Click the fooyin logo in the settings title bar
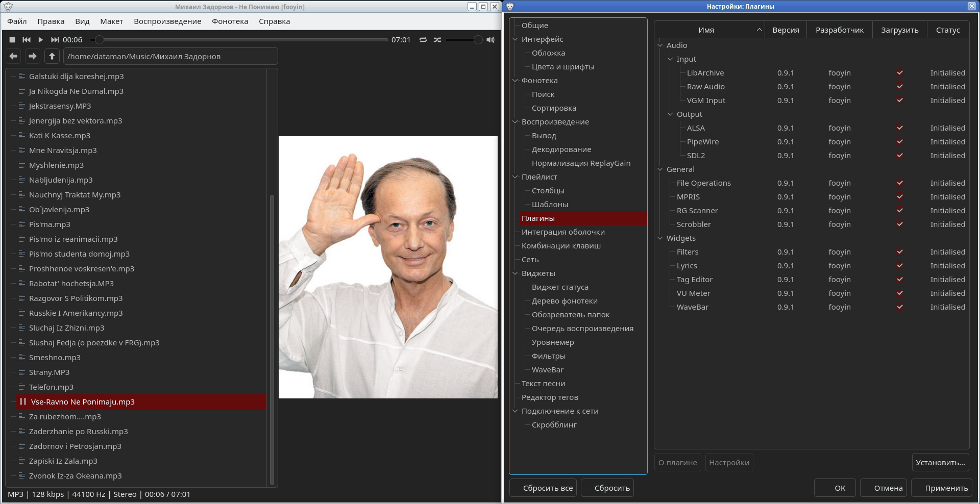 coord(510,7)
